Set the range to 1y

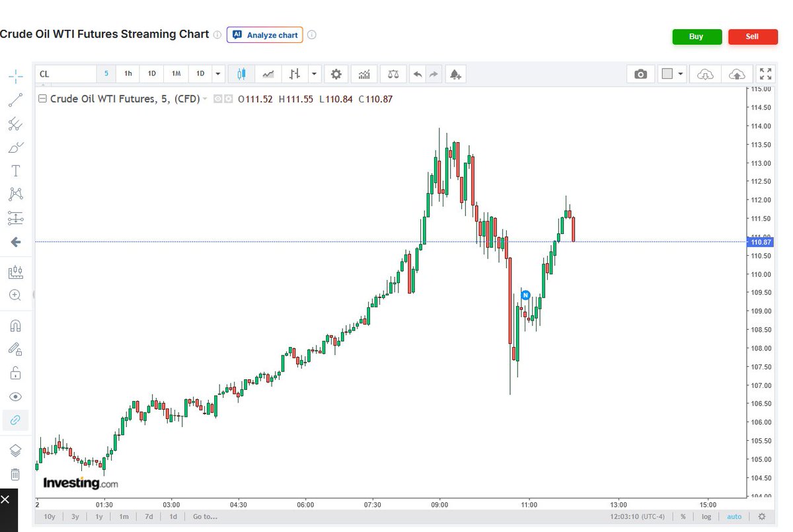click(99, 517)
